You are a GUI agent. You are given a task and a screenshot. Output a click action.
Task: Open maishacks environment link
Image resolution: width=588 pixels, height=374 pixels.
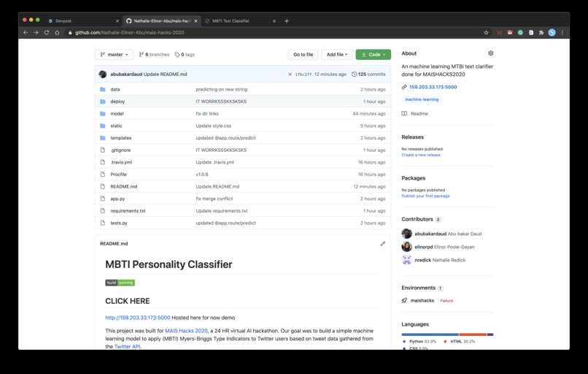click(422, 301)
